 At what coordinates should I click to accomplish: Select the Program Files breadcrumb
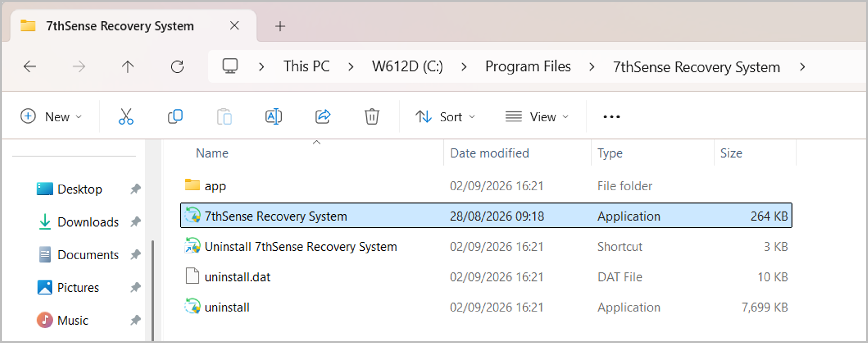click(528, 66)
